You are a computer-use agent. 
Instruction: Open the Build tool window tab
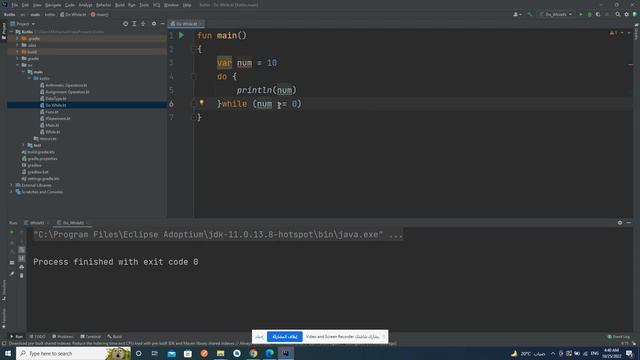(115, 337)
